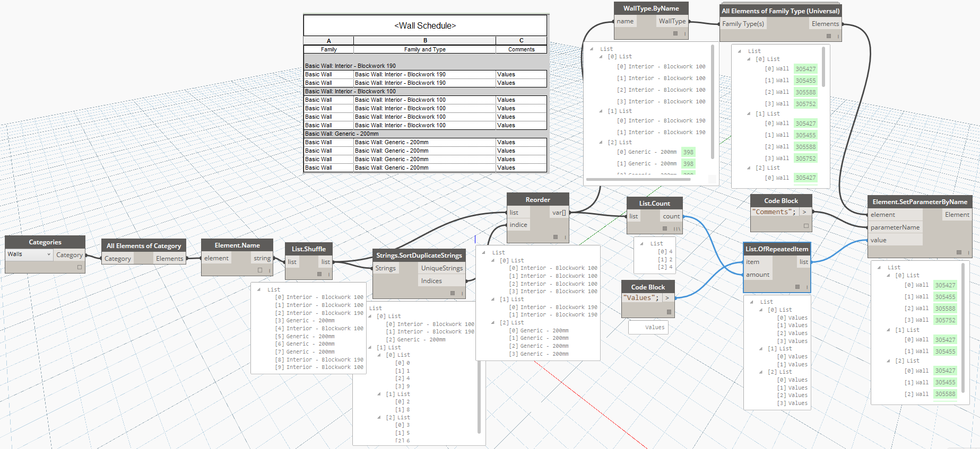Click lacing icon on All Elements of Family Type

click(x=838, y=36)
